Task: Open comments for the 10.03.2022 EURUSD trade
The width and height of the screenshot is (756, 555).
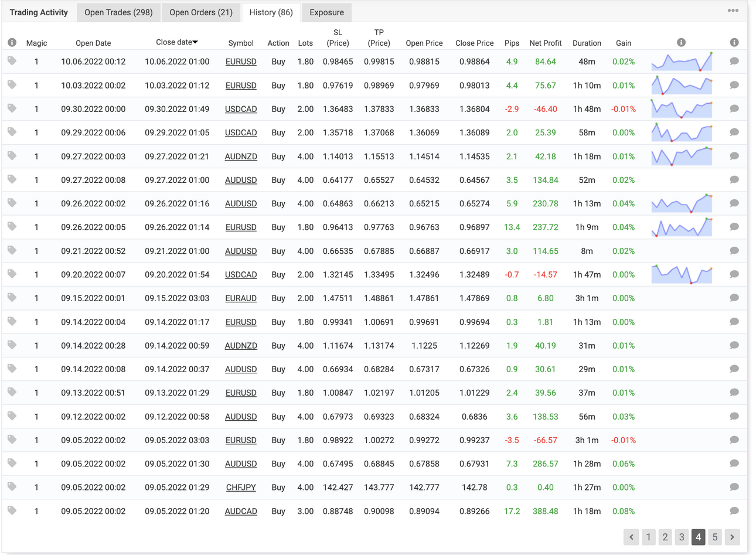Action: [x=734, y=85]
